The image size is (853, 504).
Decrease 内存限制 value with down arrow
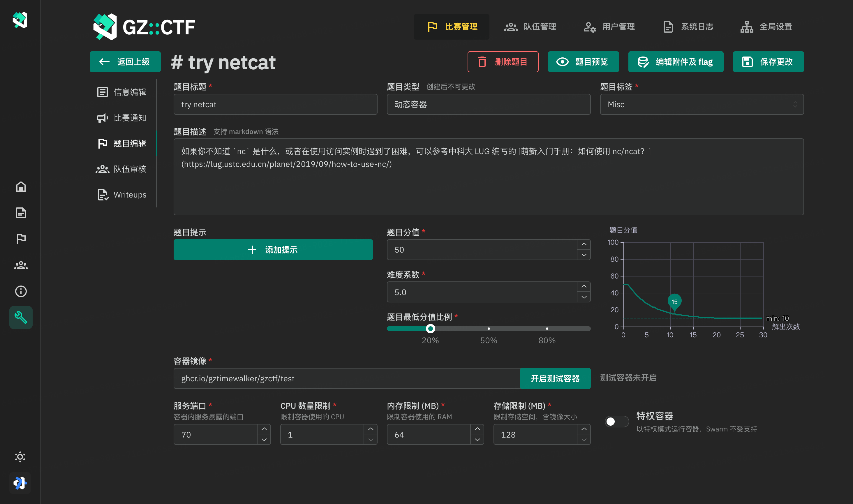477,440
